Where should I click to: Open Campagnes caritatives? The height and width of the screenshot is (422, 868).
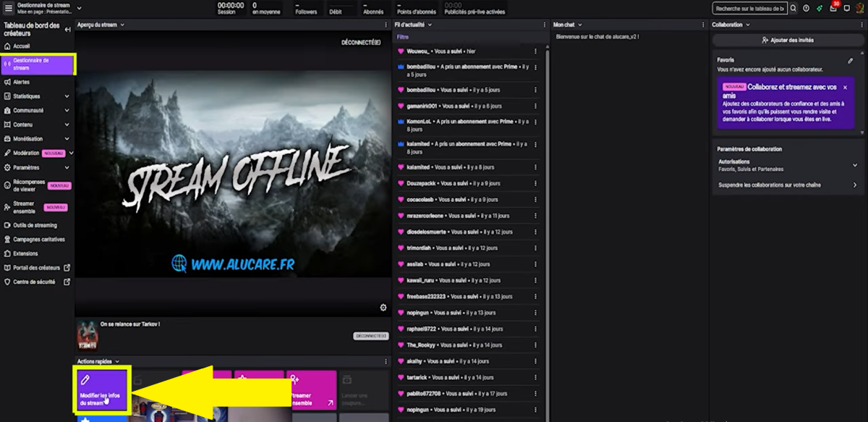[38, 240]
